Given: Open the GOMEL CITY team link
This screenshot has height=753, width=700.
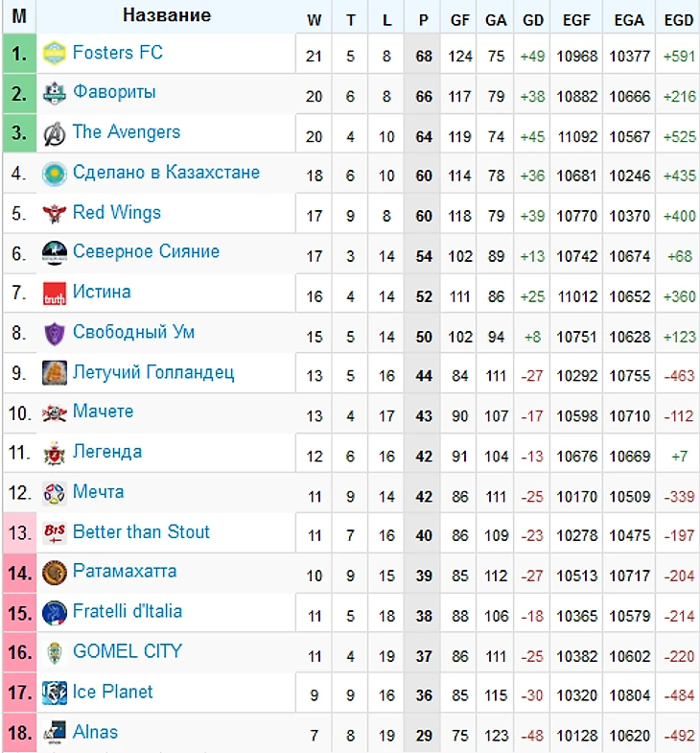Looking at the screenshot, I should (128, 651).
